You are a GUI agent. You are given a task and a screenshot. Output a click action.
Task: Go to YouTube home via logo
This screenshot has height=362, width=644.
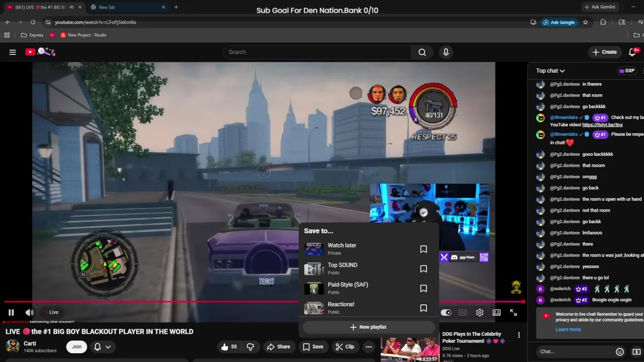click(x=40, y=52)
